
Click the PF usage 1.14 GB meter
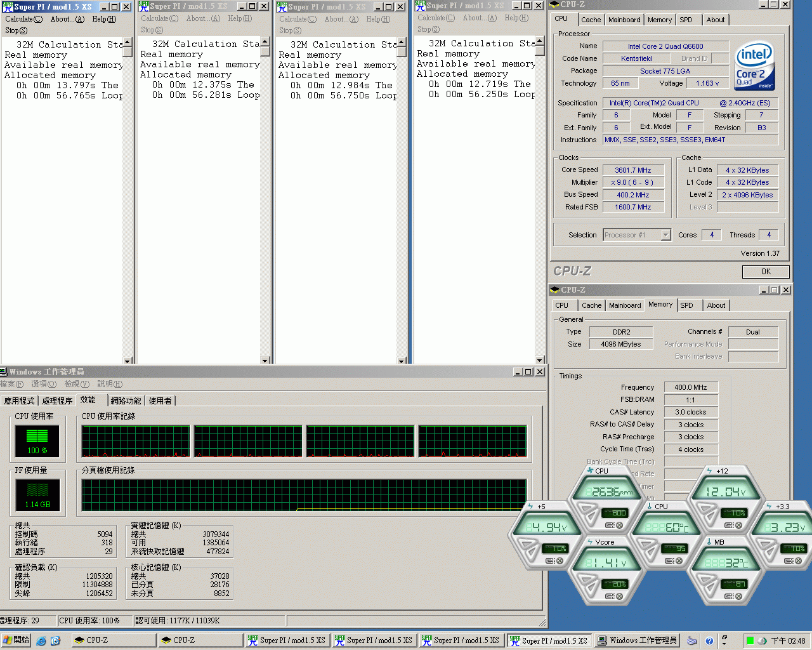[x=37, y=494]
